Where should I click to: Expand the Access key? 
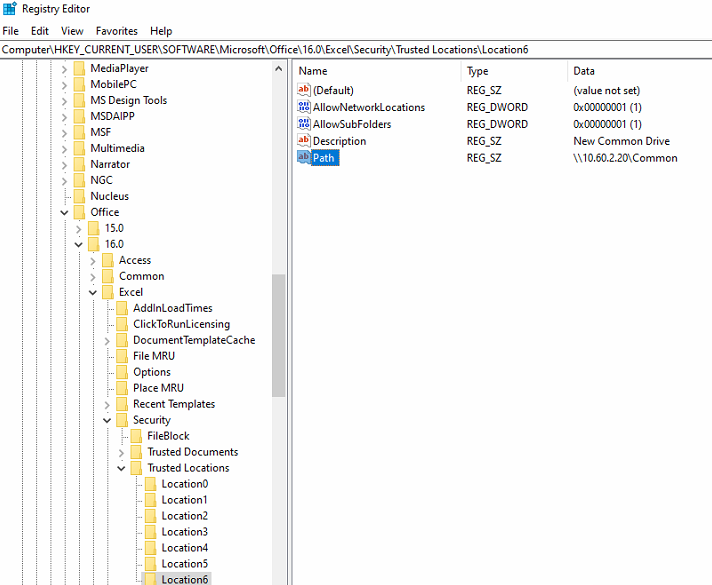93,261
